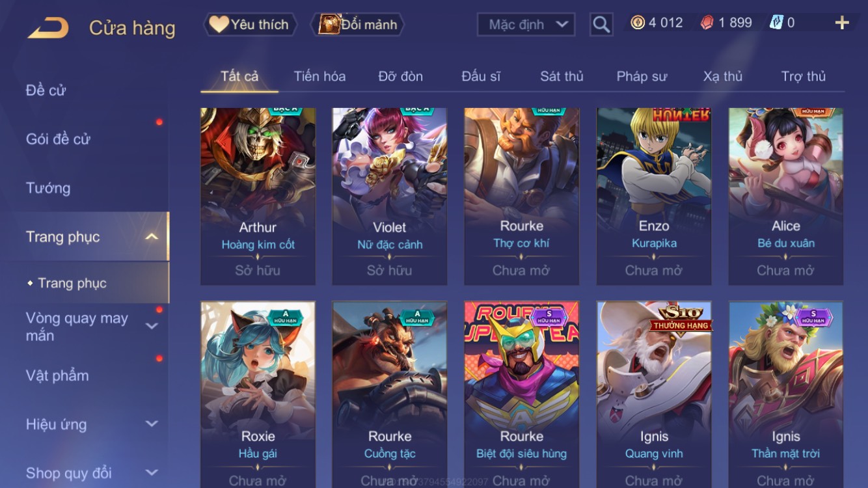868x488 pixels.
Task: Expand the Hiệu ứng sidebar section
Action: point(151,424)
